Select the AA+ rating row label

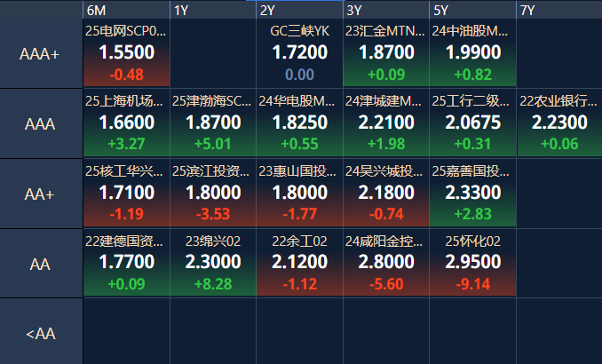(40, 194)
